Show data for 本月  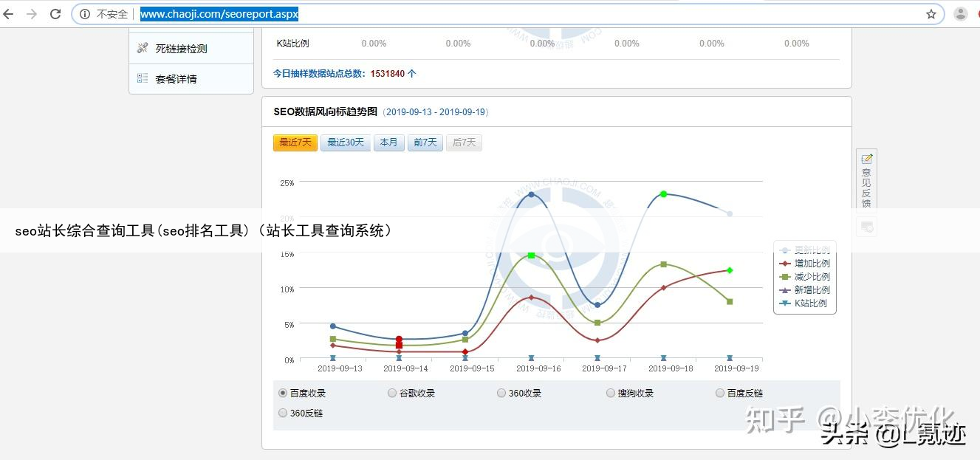coord(388,143)
